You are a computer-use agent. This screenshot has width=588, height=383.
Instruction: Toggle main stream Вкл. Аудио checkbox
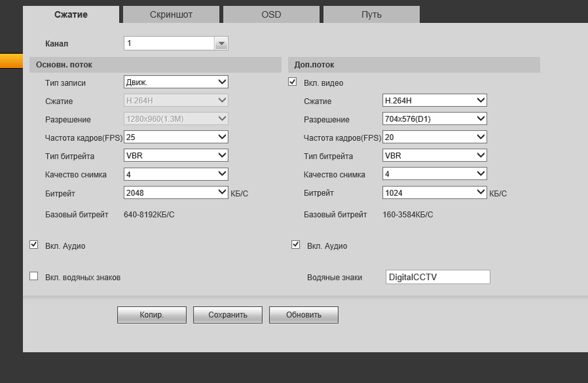pyautogui.click(x=34, y=245)
